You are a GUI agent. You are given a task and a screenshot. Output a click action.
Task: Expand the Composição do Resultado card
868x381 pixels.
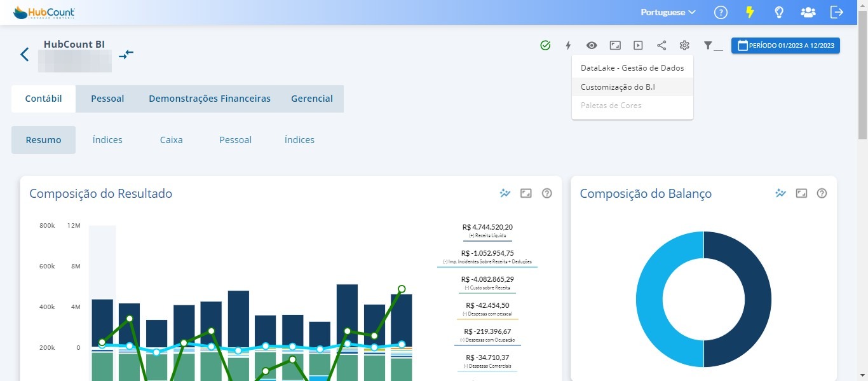click(x=526, y=193)
